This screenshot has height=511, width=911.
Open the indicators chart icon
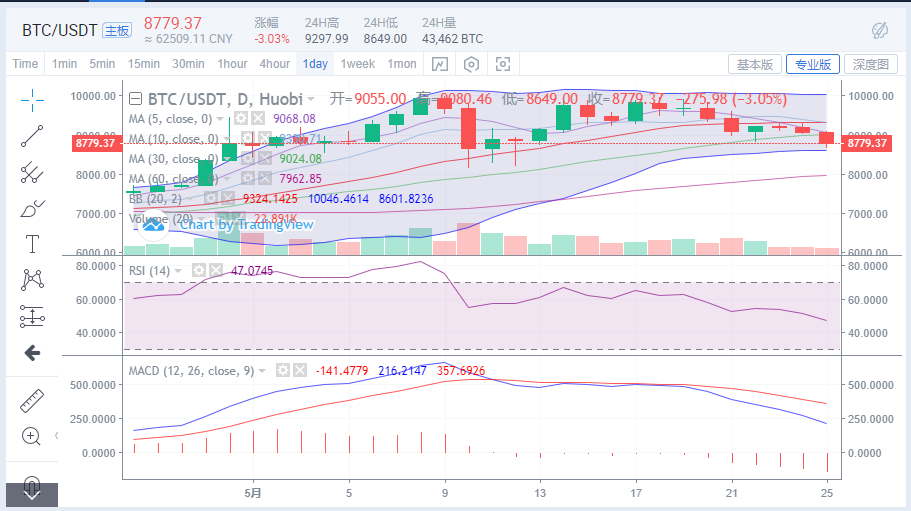pos(440,64)
